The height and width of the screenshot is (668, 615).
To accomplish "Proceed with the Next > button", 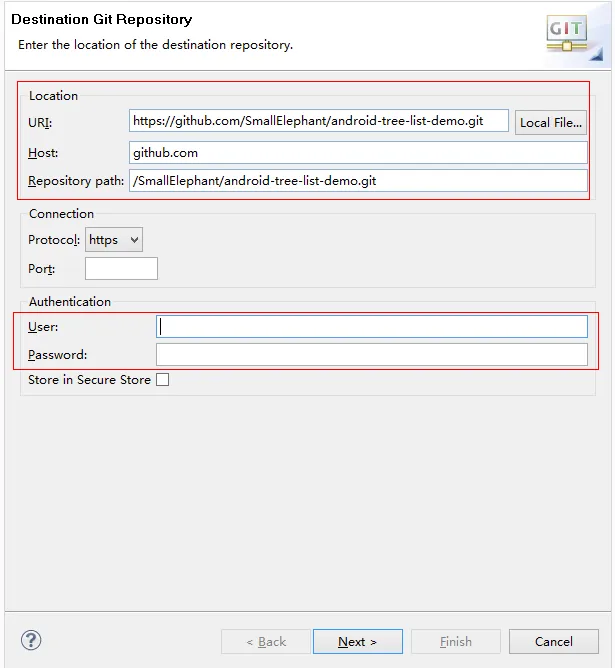I will click(357, 642).
